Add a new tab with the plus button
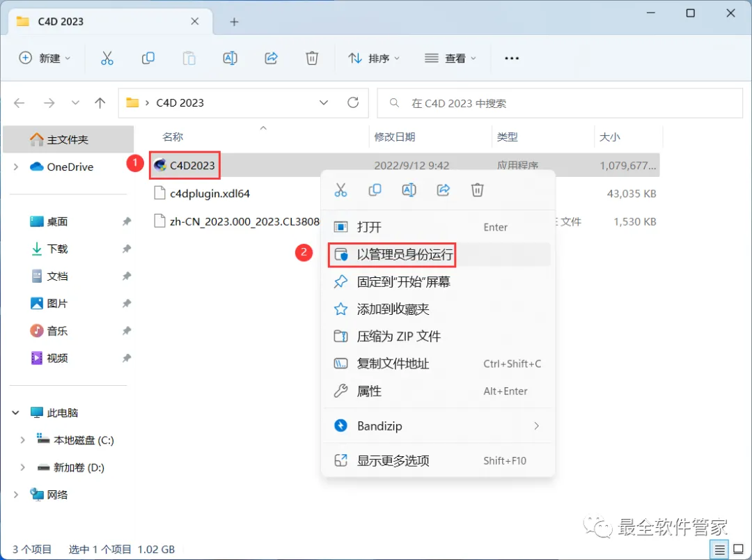The width and height of the screenshot is (752, 560). [x=234, y=22]
